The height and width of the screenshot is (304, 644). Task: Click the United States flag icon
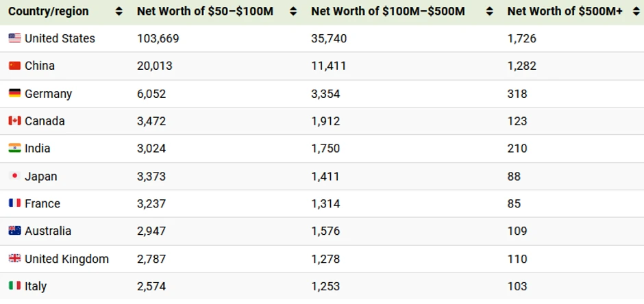(14, 38)
